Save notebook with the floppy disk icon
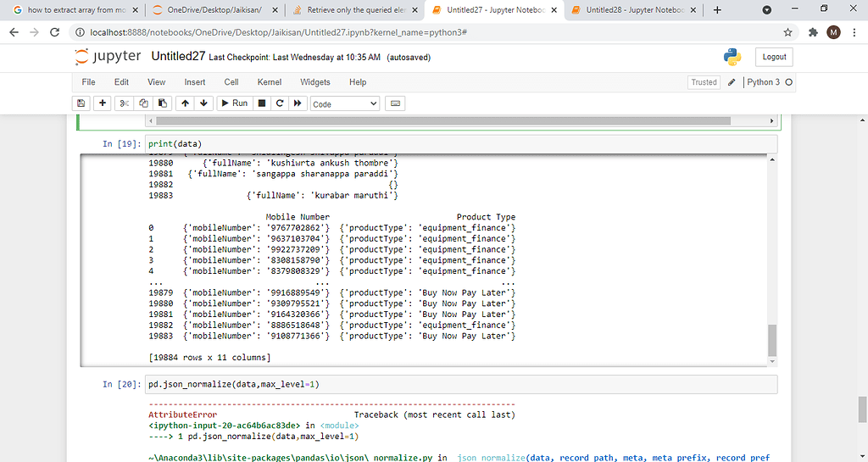 [81, 103]
